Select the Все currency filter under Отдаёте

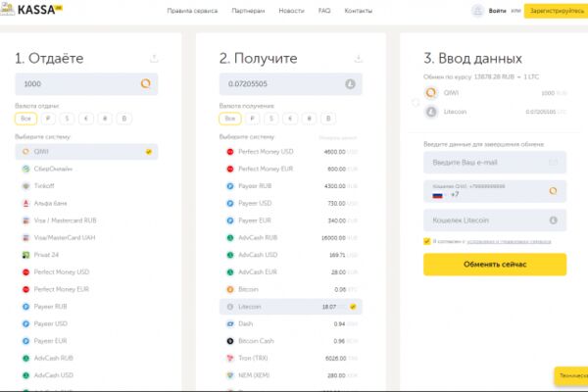coord(25,119)
